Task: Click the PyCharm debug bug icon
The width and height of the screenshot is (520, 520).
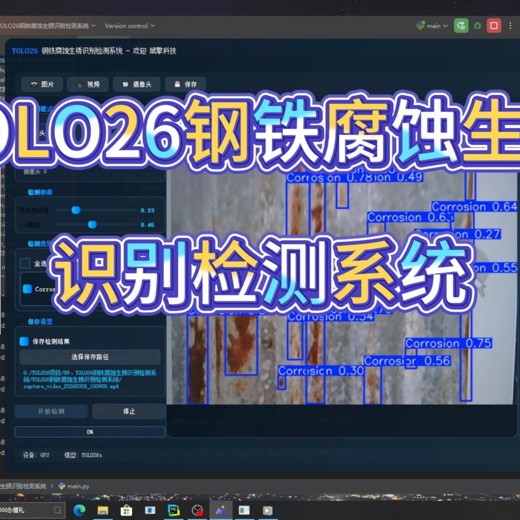Action: pos(478,26)
